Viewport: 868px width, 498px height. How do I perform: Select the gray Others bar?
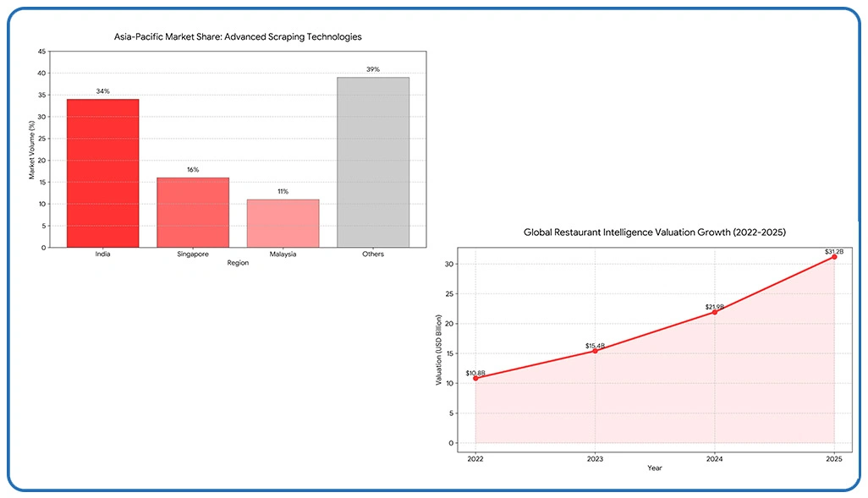(x=373, y=162)
